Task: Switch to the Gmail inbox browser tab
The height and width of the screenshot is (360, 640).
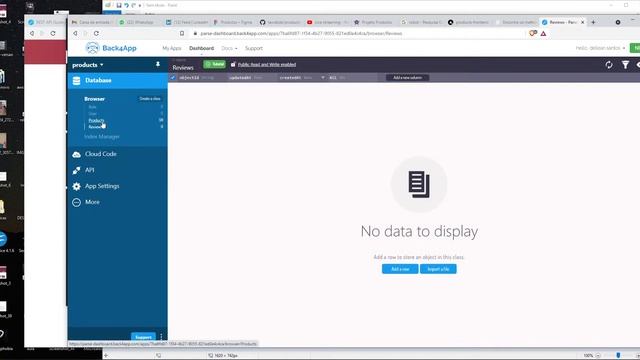Action: [x=92, y=22]
